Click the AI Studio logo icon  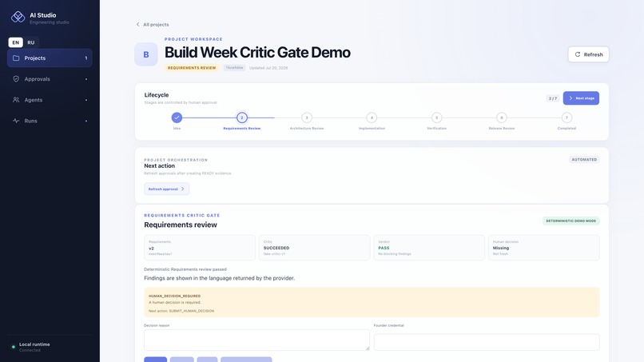tap(18, 17)
